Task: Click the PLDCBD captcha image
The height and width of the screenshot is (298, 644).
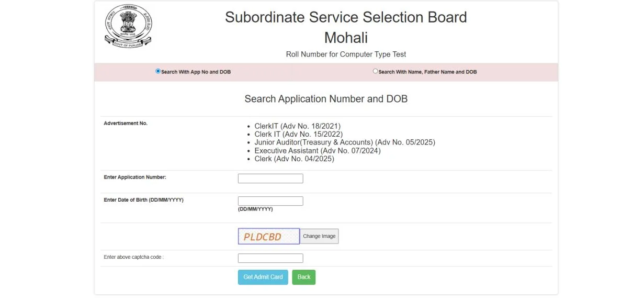Action: click(268, 236)
